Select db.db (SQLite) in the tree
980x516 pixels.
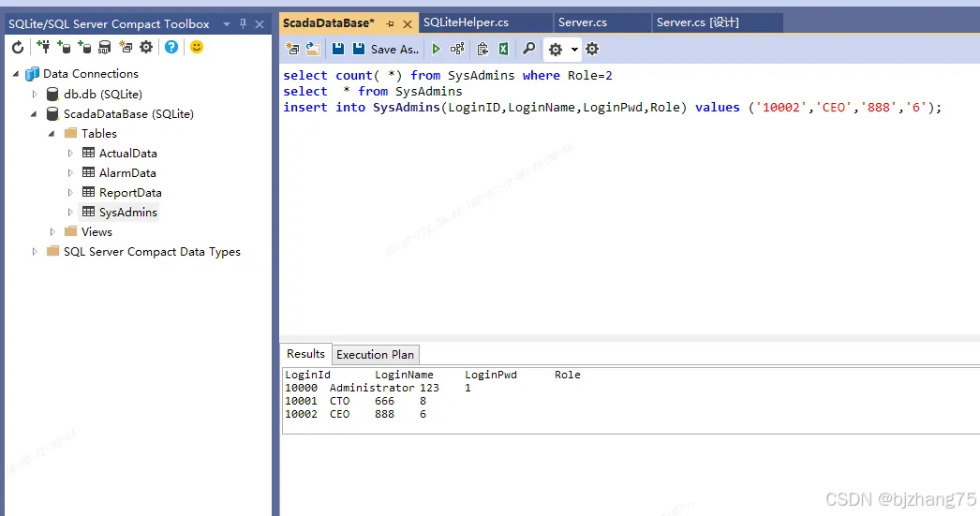pyautogui.click(x=103, y=95)
